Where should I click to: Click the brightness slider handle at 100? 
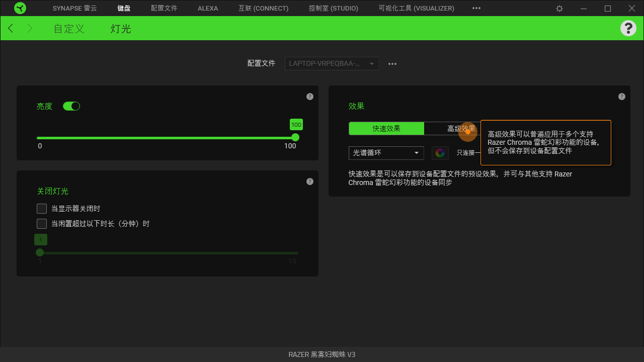click(x=295, y=138)
